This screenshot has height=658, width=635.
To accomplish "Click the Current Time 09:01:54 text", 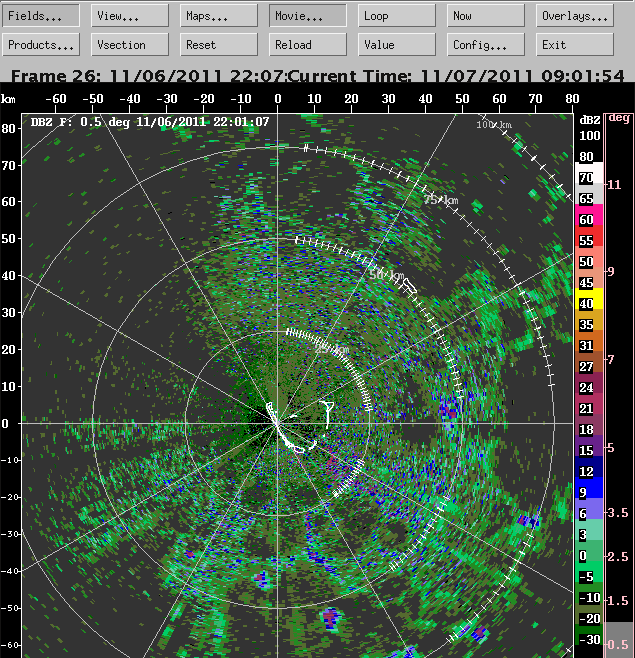I will pos(456,76).
